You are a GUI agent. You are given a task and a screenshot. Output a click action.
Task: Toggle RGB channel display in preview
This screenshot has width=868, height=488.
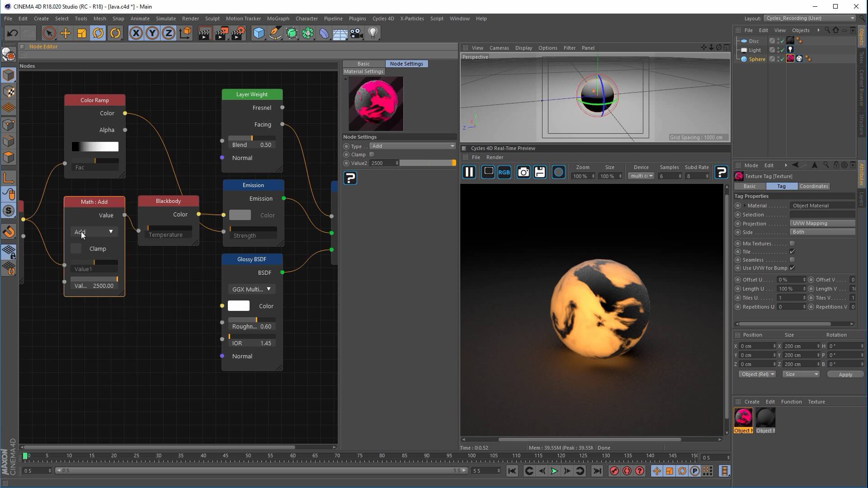pos(504,172)
